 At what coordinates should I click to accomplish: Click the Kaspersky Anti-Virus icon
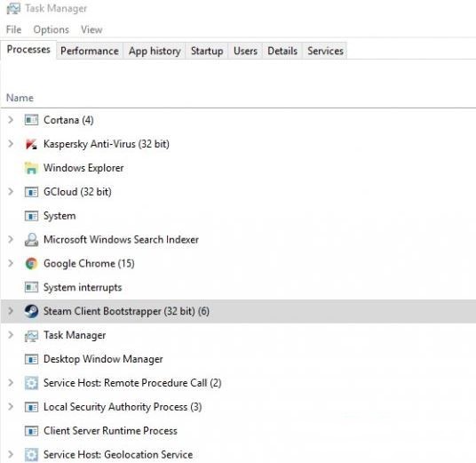pos(31,144)
